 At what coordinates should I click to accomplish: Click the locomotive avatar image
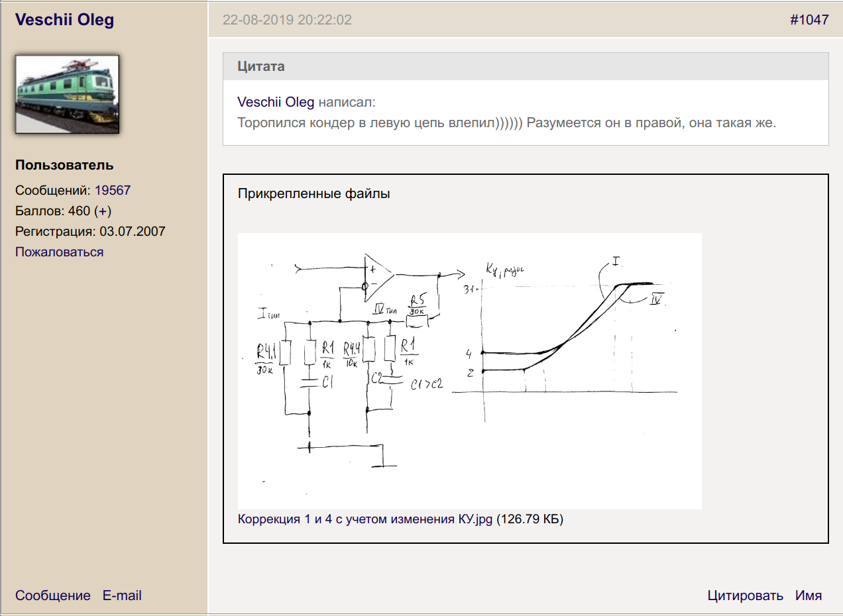click(x=67, y=94)
